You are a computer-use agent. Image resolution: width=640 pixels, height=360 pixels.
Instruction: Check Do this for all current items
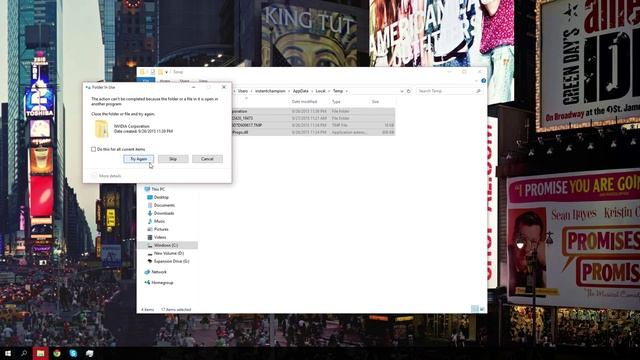93,149
